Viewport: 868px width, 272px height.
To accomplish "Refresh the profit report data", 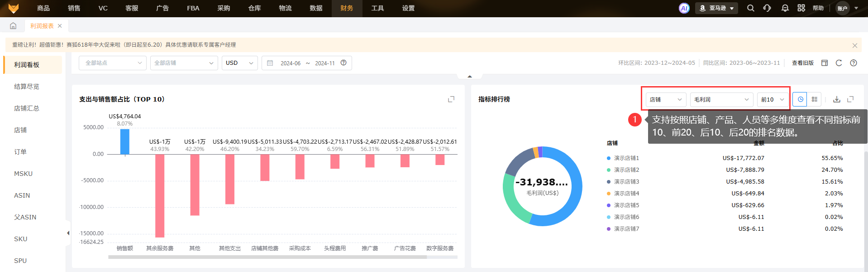I will [839, 63].
